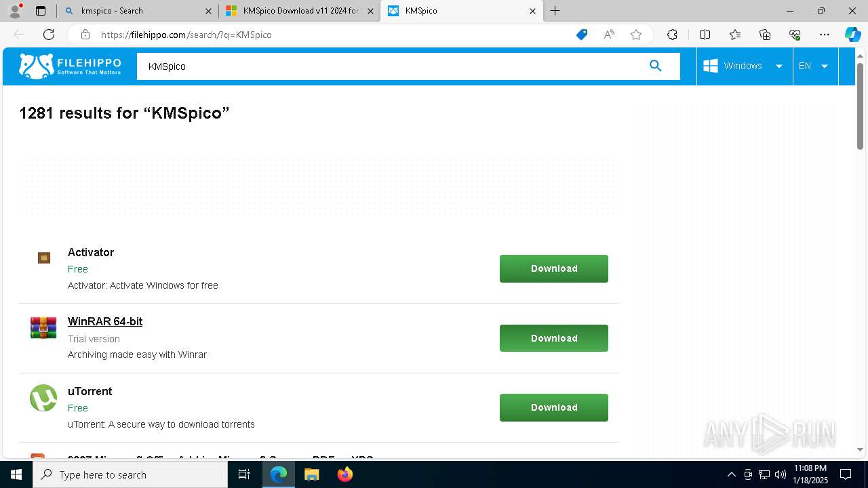
Task: Open Task View in taskbar
Action: tap(244, 474)
